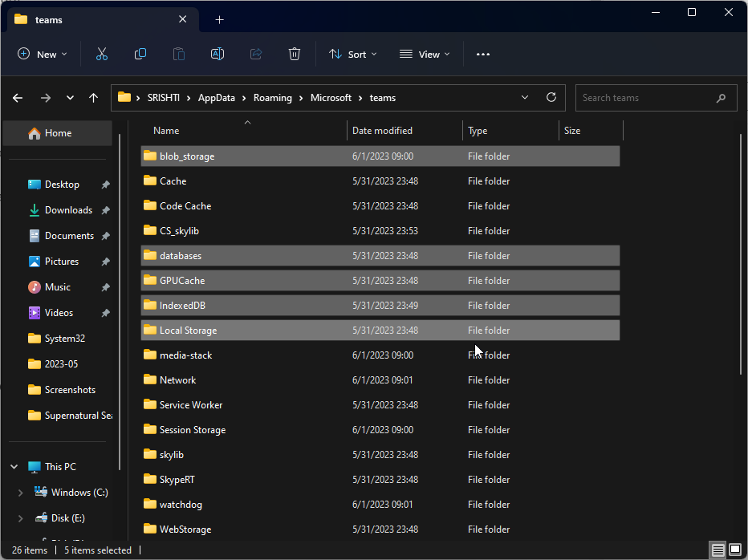This screenshot has width=748, height=560.
Task: Click the Share icon in toolbar
Action: pyautogui.click(x=256, y=54)
